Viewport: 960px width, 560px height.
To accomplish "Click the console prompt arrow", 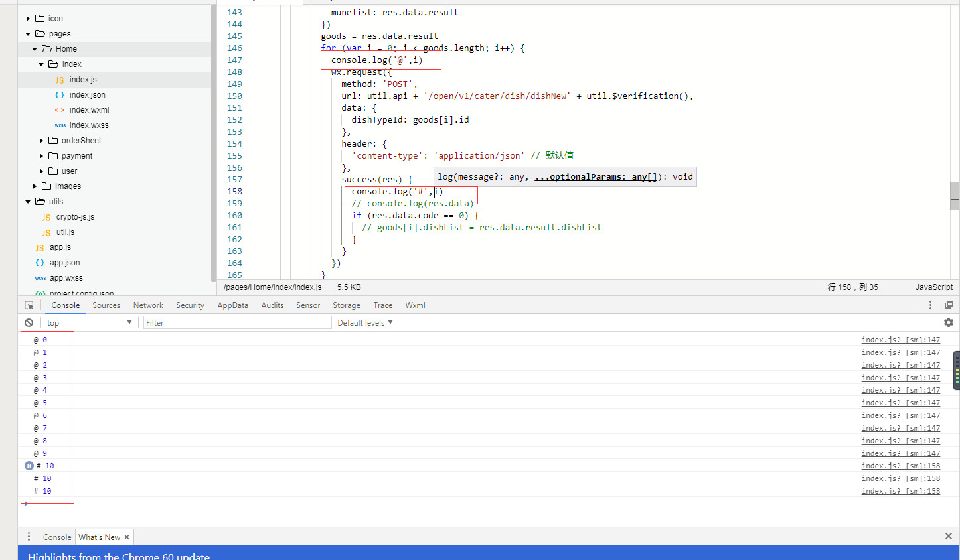I will coord(26,504).
